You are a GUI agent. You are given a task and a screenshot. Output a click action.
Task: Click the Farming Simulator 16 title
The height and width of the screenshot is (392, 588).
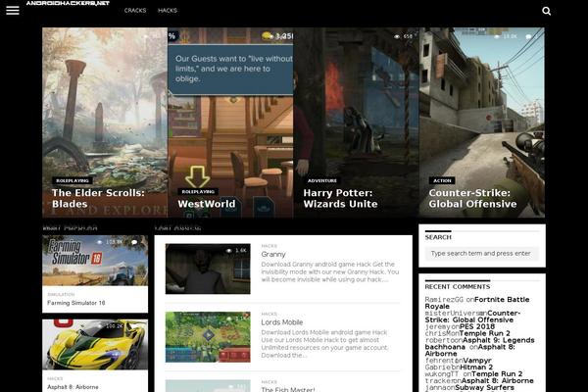click(76, 303)
